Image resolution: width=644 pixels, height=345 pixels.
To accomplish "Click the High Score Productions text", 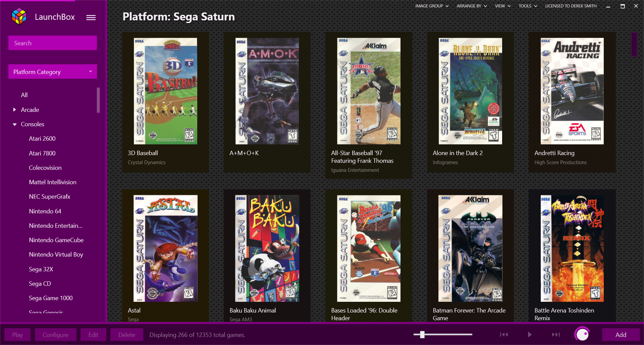I will 560,162.
